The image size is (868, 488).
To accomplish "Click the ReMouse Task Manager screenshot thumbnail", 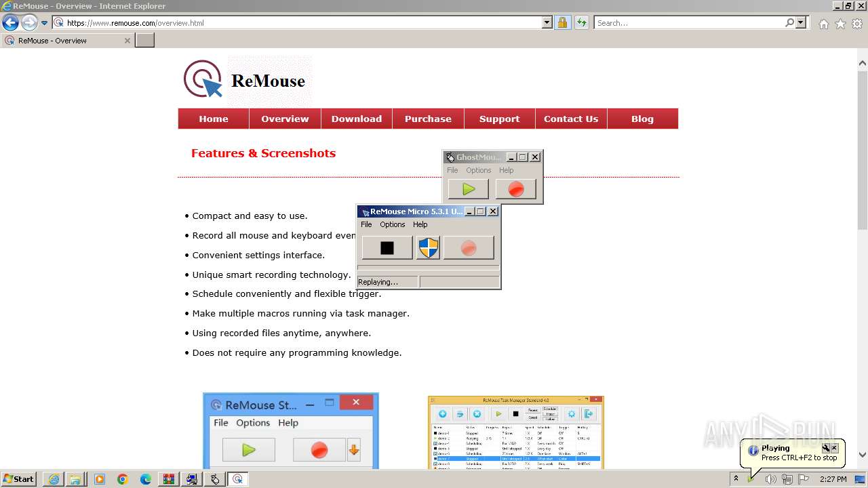I will click(x=516, y=432).
